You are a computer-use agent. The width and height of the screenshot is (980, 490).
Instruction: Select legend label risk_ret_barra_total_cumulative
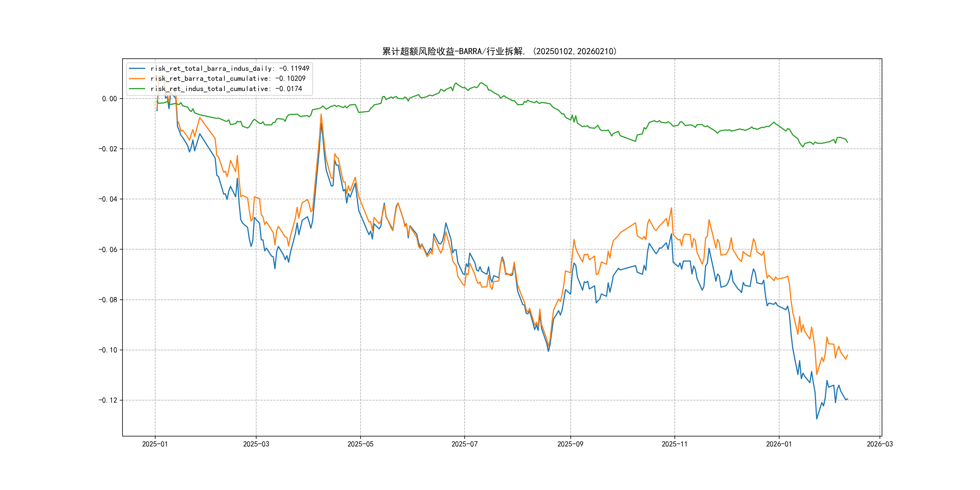click(x=228, y=79)
